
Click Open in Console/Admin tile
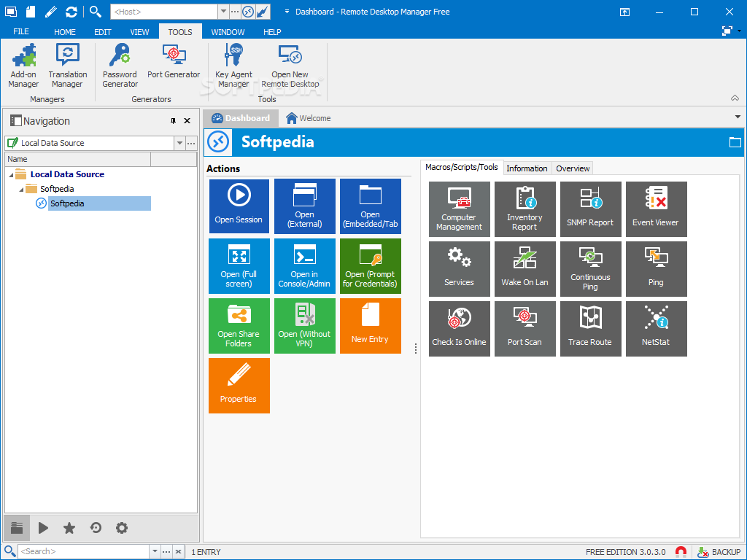[304, 266]
